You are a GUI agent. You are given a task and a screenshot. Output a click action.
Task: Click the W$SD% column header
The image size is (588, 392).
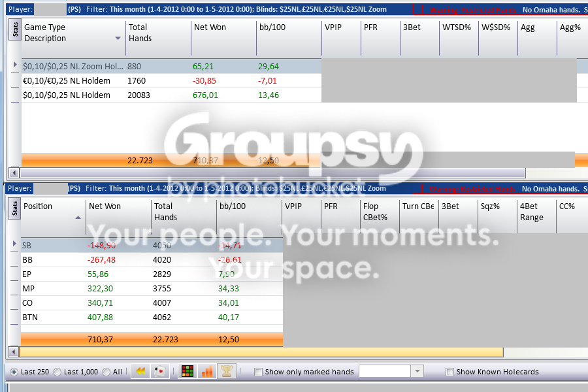point(498,39)
